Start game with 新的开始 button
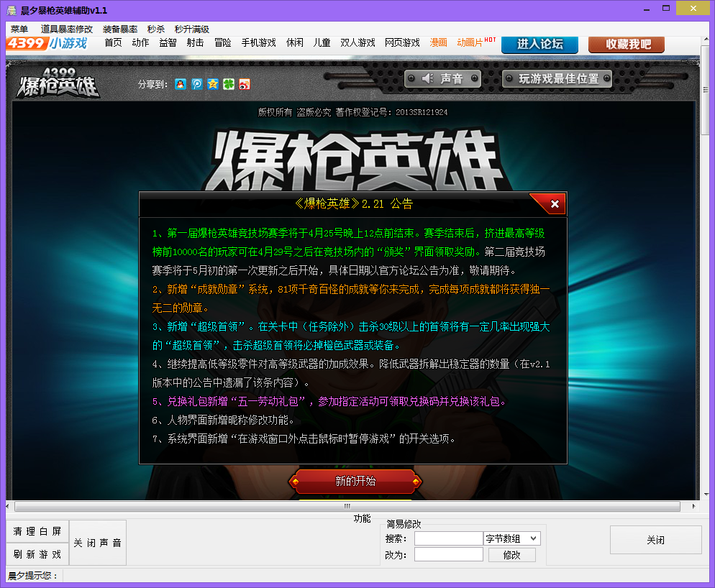 [355, 482]
